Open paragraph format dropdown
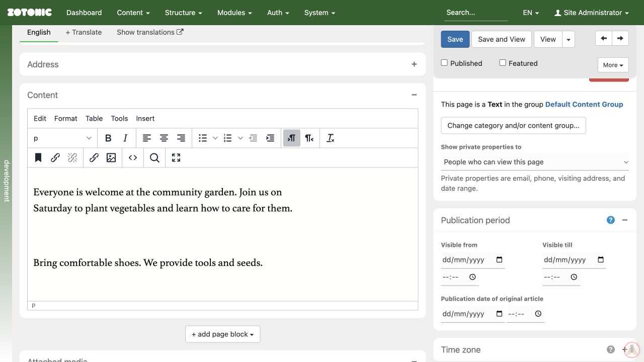 click(62, 138)
